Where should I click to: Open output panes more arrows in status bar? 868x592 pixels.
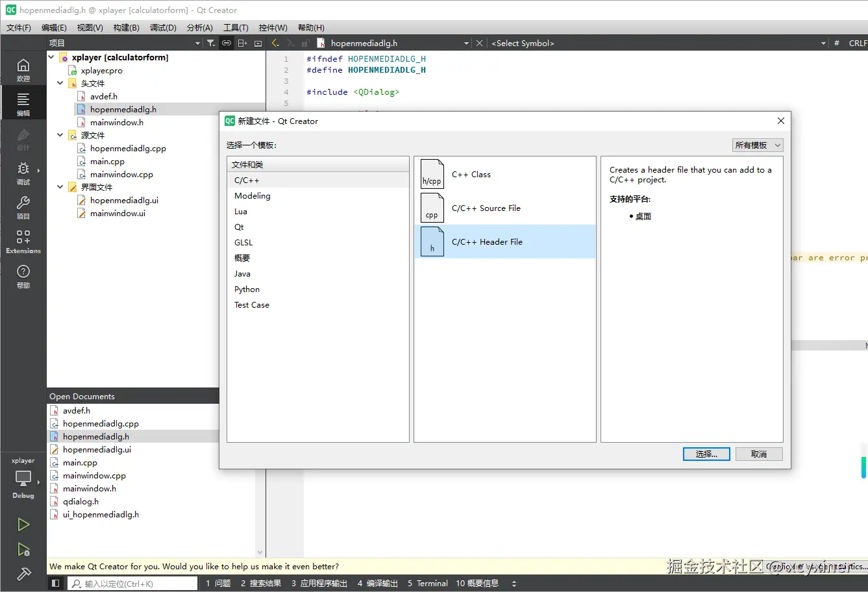click(514, 584)
